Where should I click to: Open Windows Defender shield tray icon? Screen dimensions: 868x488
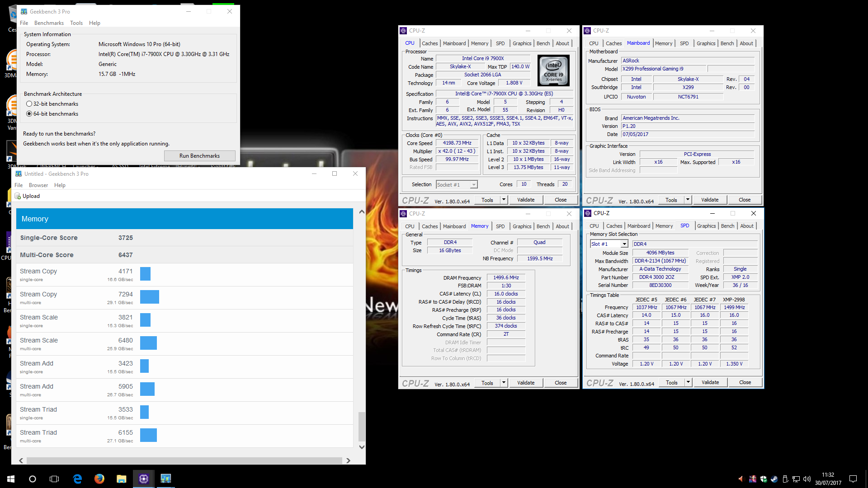[x=764, y=479]
